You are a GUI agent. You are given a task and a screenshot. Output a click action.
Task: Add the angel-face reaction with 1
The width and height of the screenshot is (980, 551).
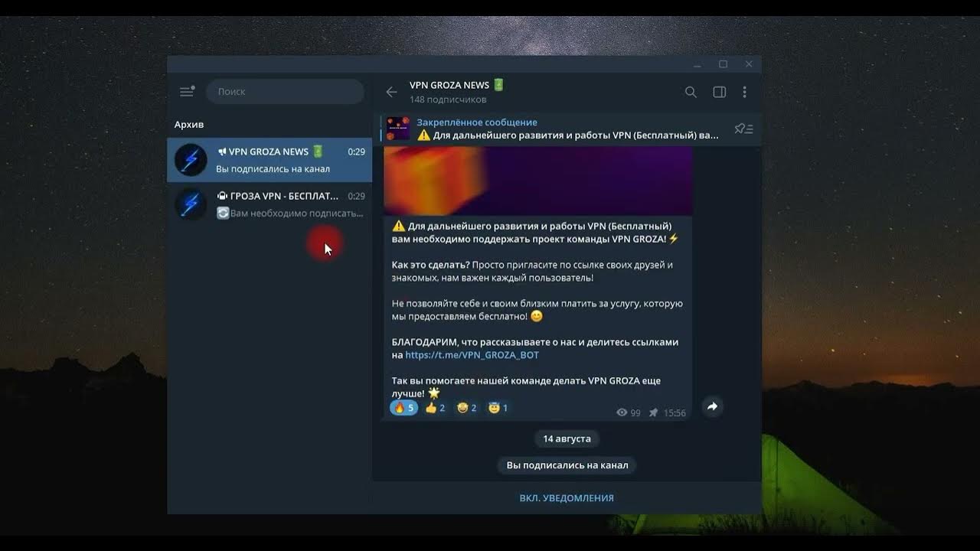coord(498,408)
